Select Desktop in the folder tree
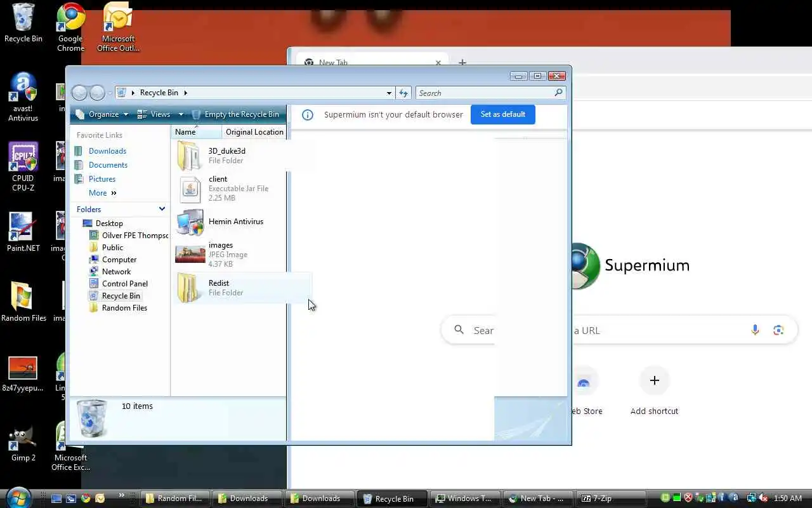812x508 pixels. click(109, 224)
